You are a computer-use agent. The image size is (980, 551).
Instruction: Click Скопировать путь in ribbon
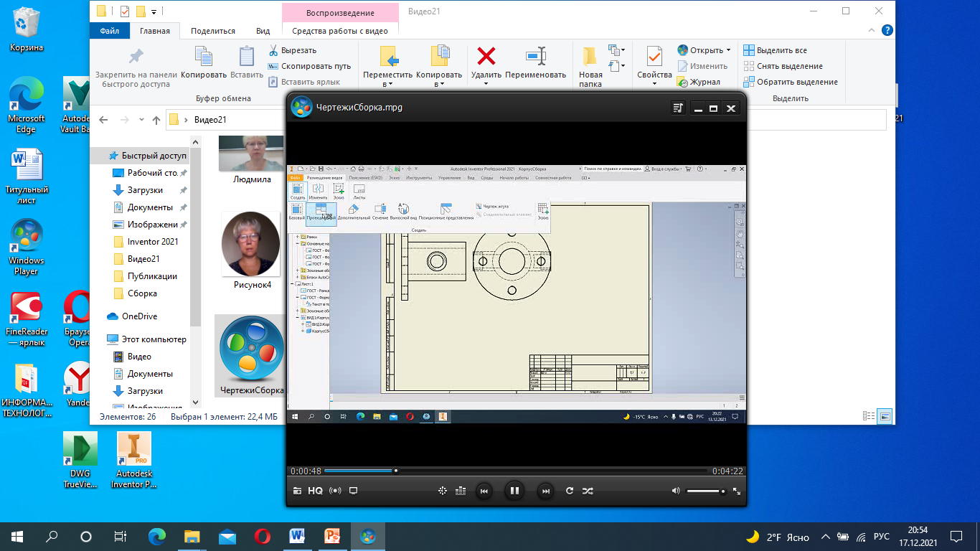click(309, 66)
